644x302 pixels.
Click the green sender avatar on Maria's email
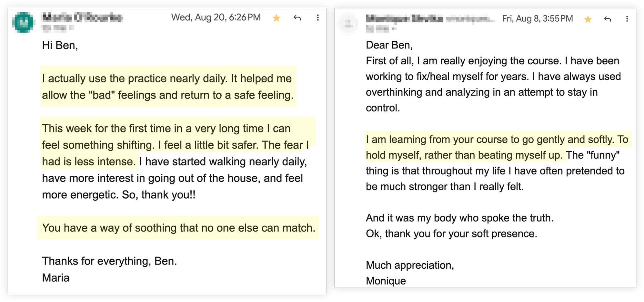(x=23, y=22)
